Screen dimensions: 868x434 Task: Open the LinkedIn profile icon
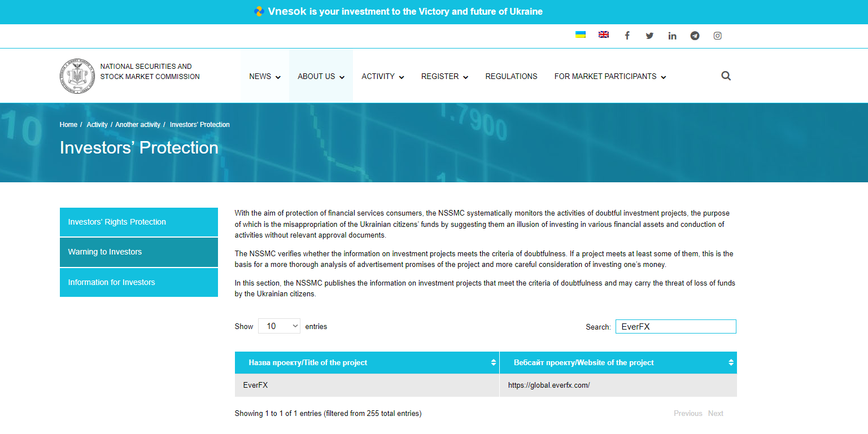(672, 36)
